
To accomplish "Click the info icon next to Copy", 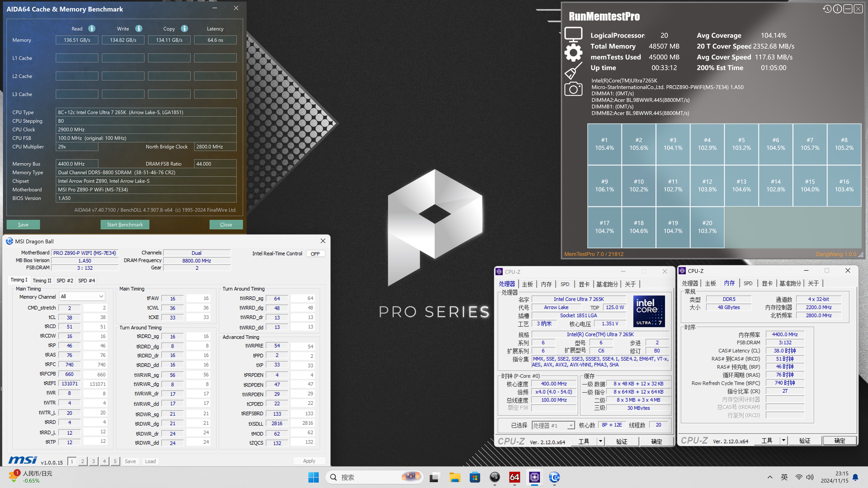I will point(184,28).
